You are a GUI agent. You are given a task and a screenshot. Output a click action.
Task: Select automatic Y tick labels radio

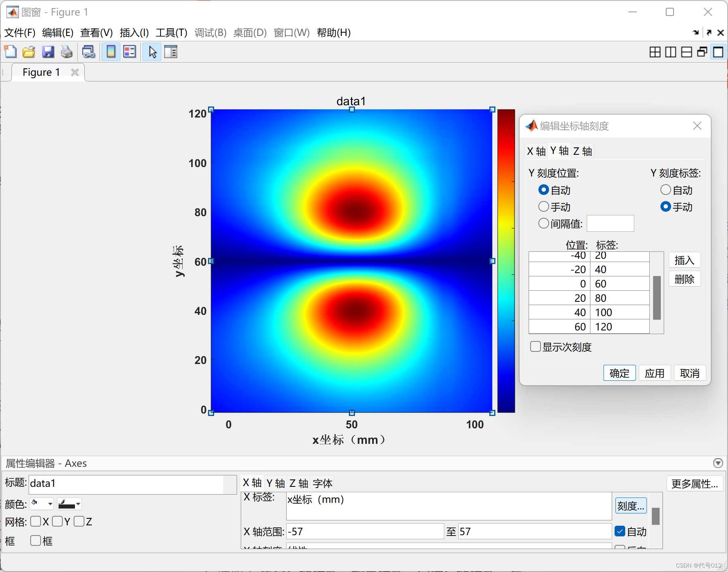coord(666,190)
